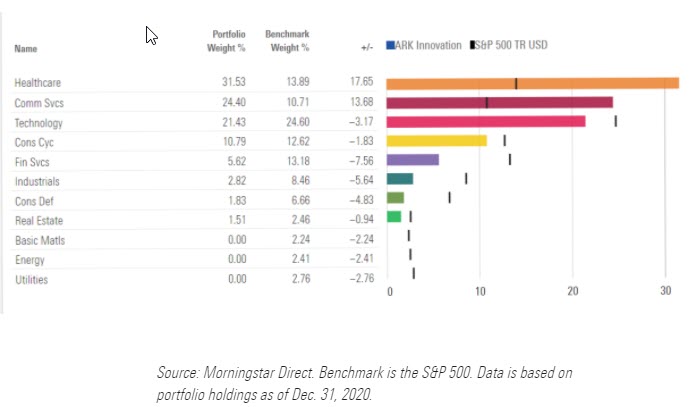689x407 pixels.
Task: Select the orange Healthcare bar
Action: click(532, 83)
